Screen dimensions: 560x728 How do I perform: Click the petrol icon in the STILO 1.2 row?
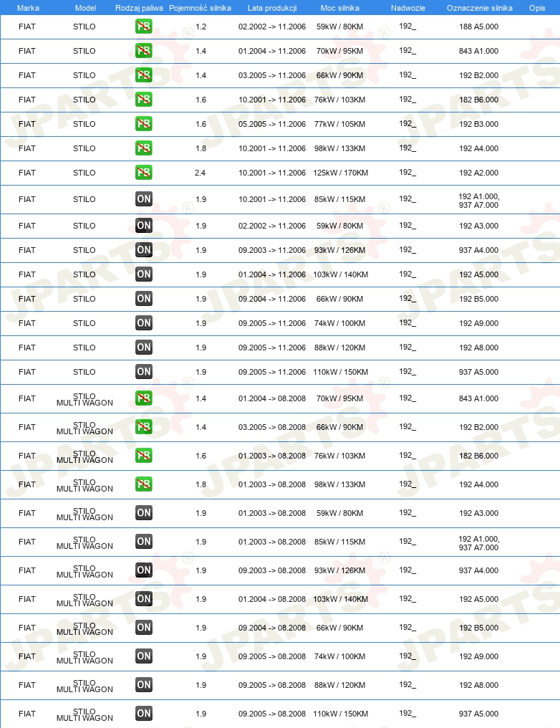[144, 27]
